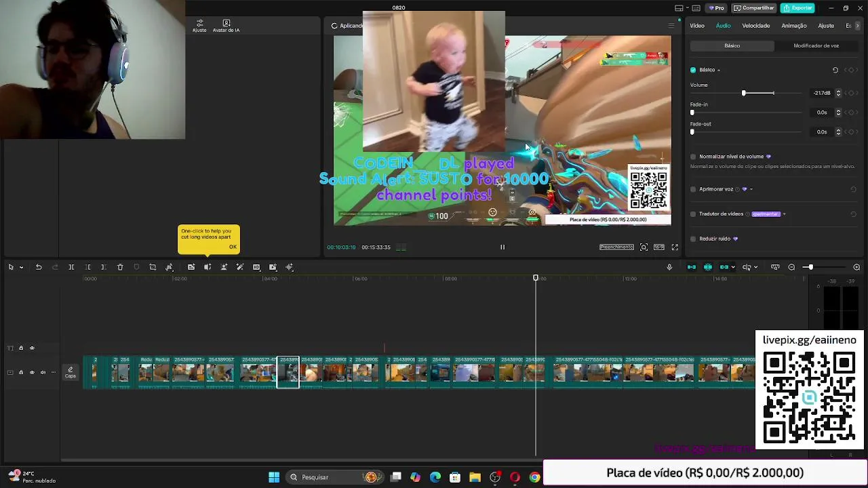The width and height of the screenshot is (868, 488).
Task: Click the Capa cover edit button
Action: point(70,372)
